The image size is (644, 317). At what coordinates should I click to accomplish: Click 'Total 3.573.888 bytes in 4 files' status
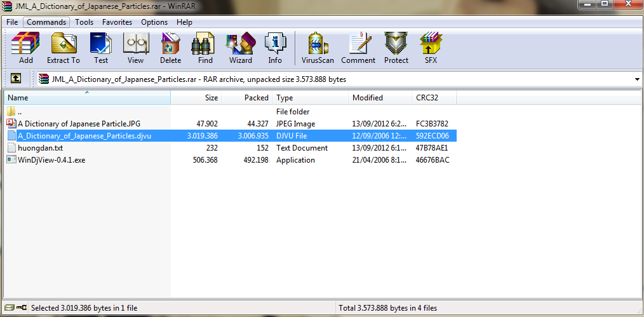coord(387,307)
